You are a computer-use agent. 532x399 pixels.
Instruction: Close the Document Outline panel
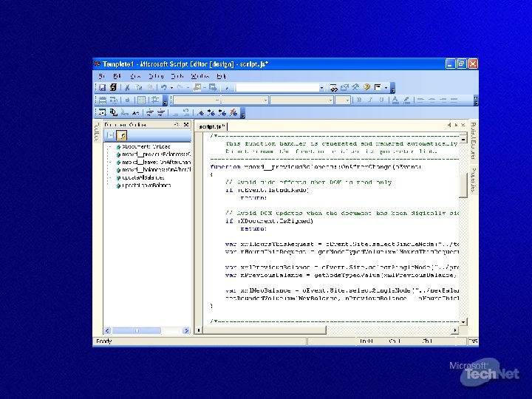click(186, 125)
